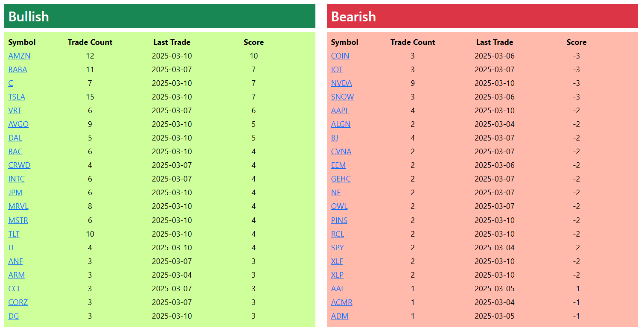Click the C ticker link
The width and height of the screenshot is (644, 334).
11,83
